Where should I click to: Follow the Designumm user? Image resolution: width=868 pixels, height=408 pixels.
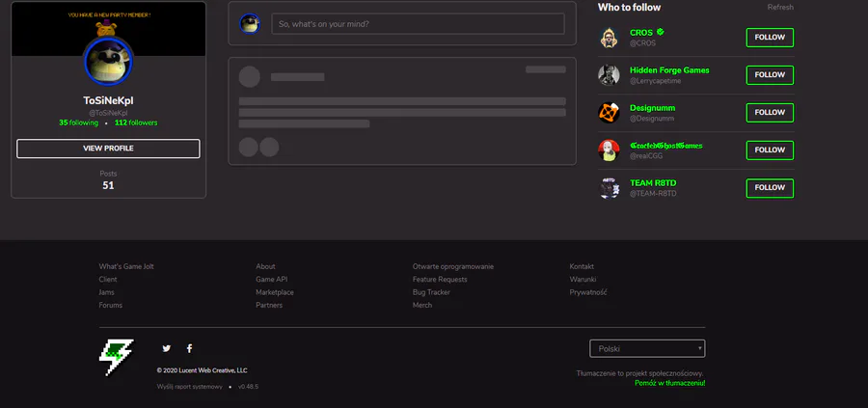click(770, 113)
